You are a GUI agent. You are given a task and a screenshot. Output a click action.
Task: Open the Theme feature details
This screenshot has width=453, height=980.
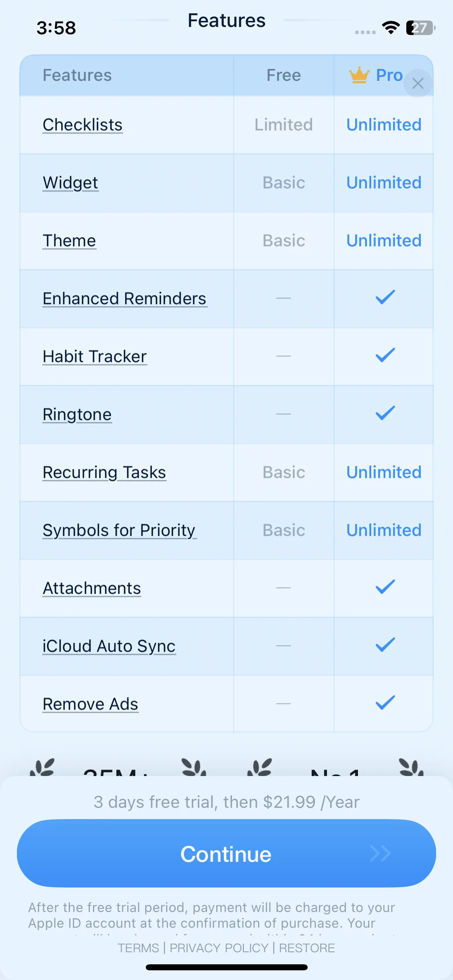coord(69,241)
